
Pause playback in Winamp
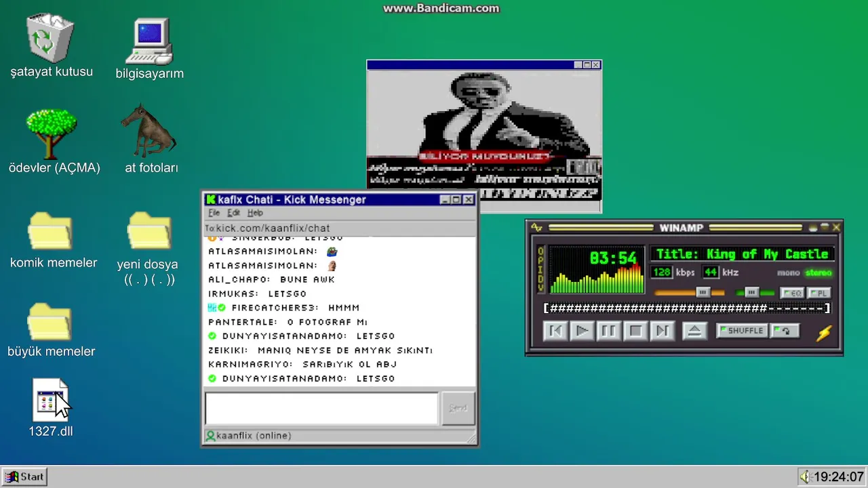click(x=609, y=331)
